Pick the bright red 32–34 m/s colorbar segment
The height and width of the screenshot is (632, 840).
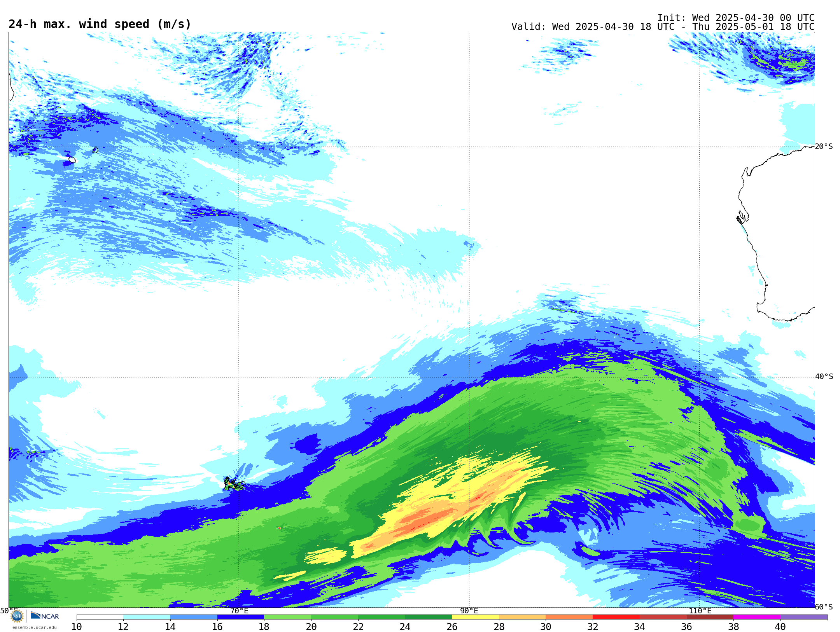tap(616, 617)
